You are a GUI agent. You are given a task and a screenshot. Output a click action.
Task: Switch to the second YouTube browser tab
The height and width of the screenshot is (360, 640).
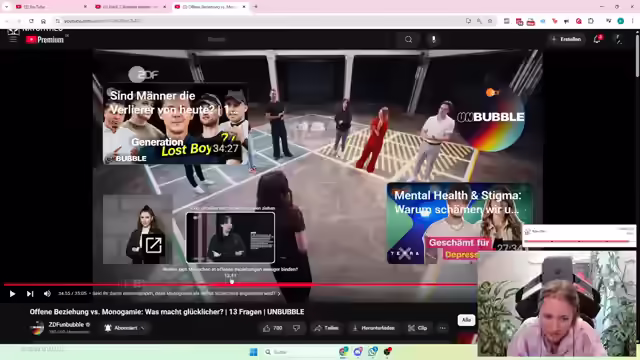click(130, 7)
